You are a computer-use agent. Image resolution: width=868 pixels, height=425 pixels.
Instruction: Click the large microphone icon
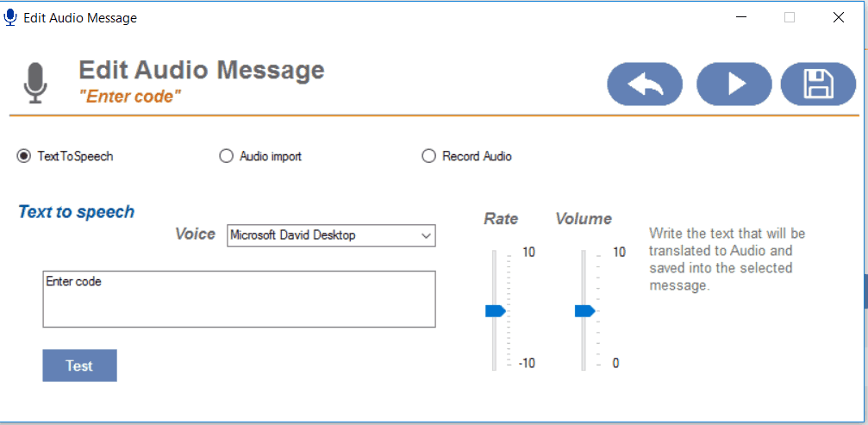[x=35, y=83]
